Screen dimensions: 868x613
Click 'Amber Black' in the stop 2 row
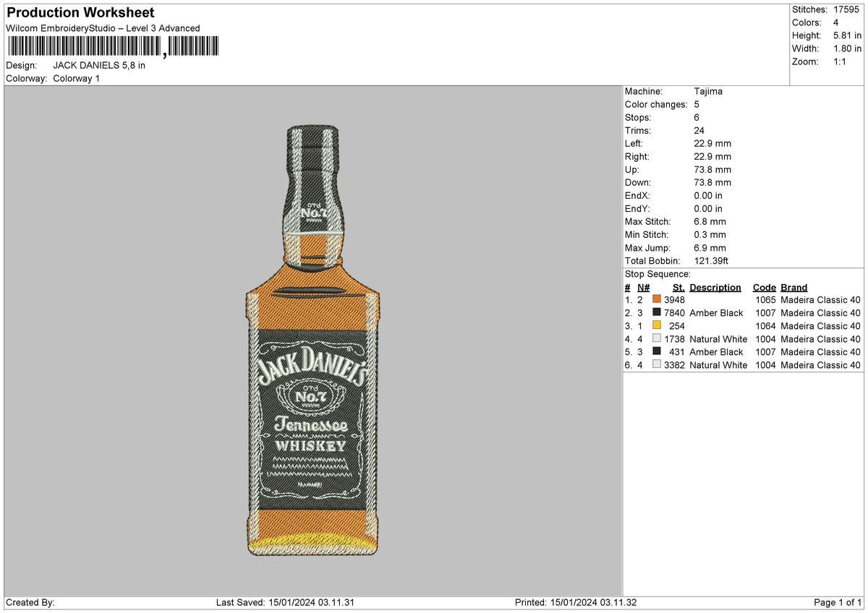tap(716, 312)
